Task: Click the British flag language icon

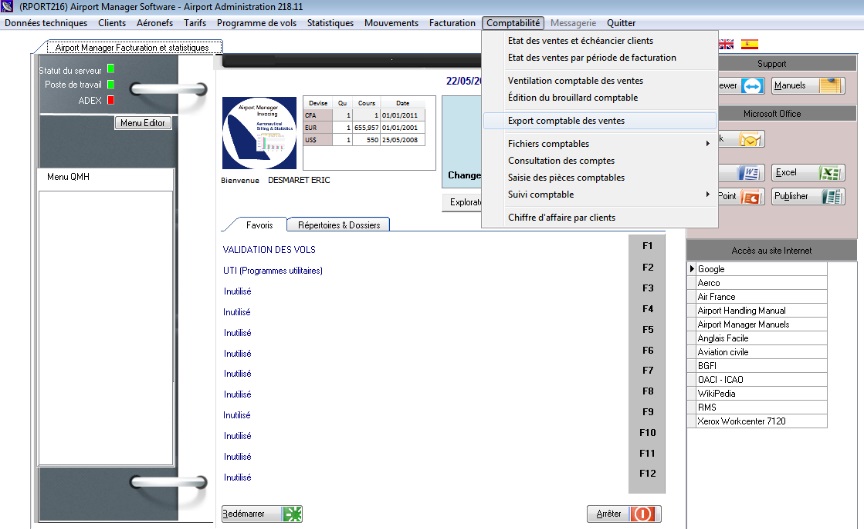Action: [x=727, y=44]
